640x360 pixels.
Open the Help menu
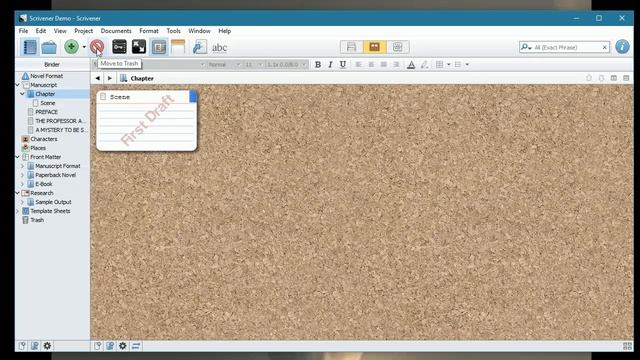pyautogui.click(x=224, y=31)
